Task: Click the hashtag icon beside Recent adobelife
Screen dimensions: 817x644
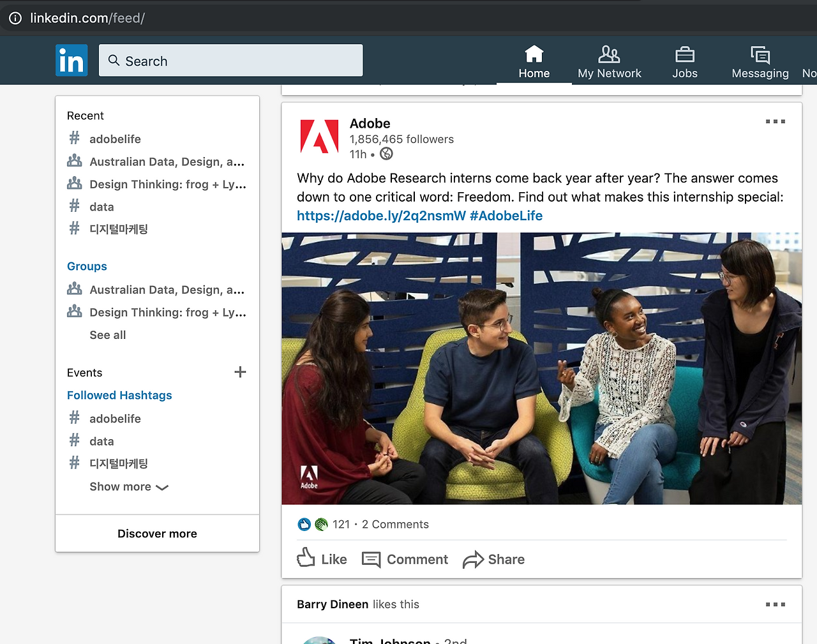Action: (75, 138)
